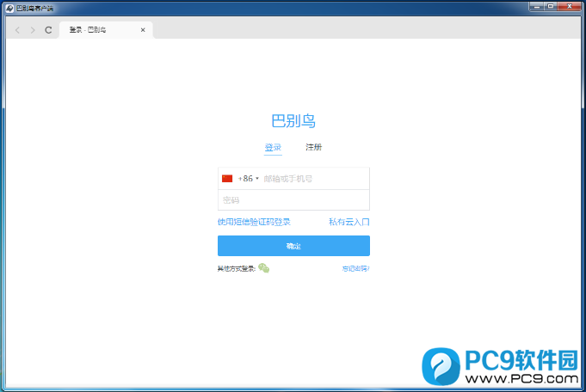Viewport: 586px width, 392px height.
Task: Switch to the 注册 register tab
Action: coord(313,147)
